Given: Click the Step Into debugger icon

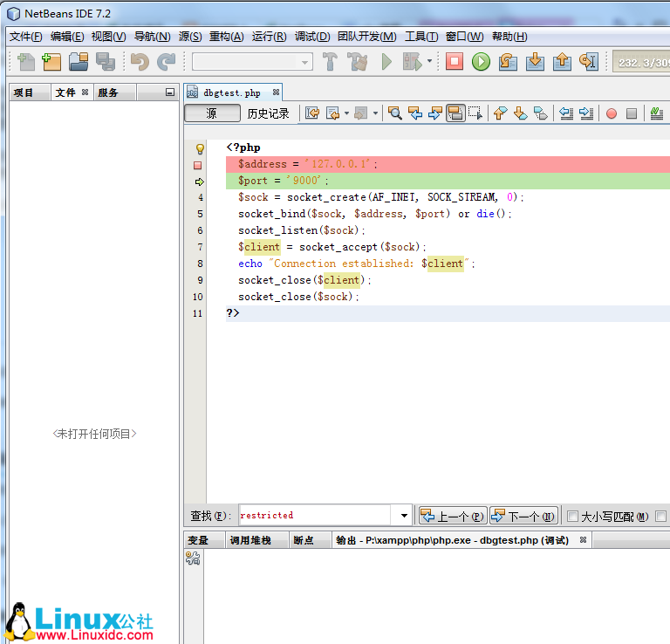Looking at the screenshot, I should point(535,62).
